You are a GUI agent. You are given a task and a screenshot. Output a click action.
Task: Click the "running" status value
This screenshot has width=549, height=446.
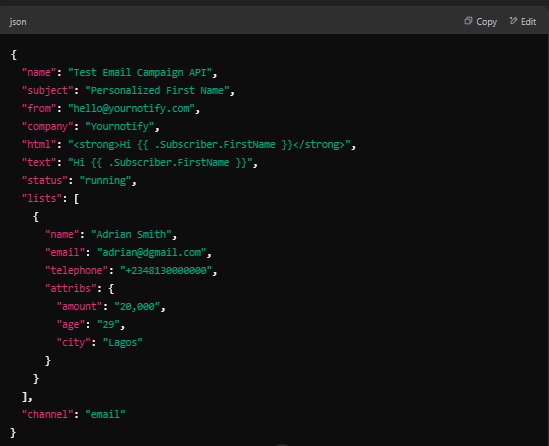click(105, 180)
